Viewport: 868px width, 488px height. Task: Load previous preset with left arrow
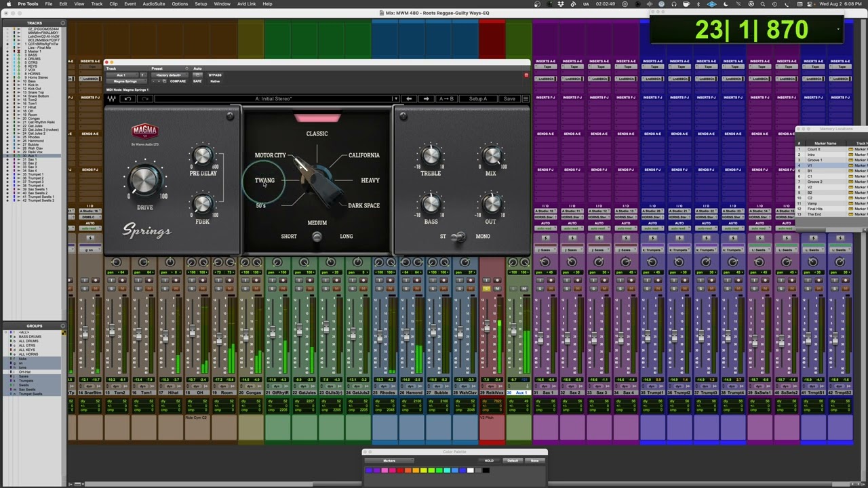[x=409, y=99]
